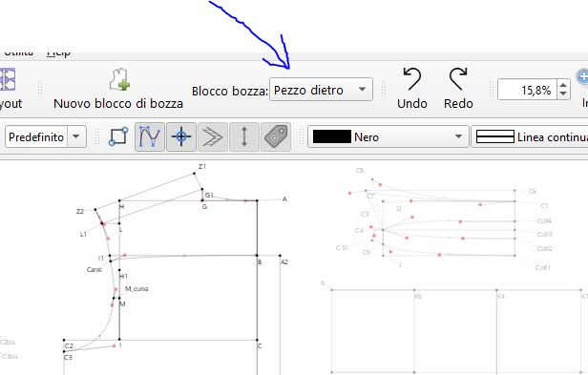Click the blue zoom in icon
This screenshot has width=588, height=375.
582,78
